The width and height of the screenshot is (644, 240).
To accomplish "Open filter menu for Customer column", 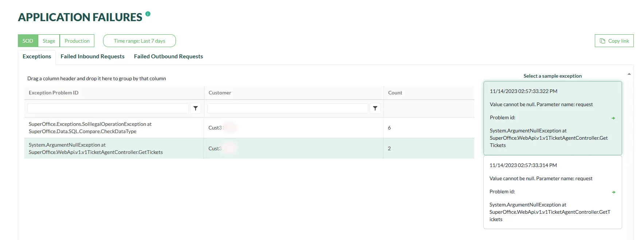I will pos(375,108).
